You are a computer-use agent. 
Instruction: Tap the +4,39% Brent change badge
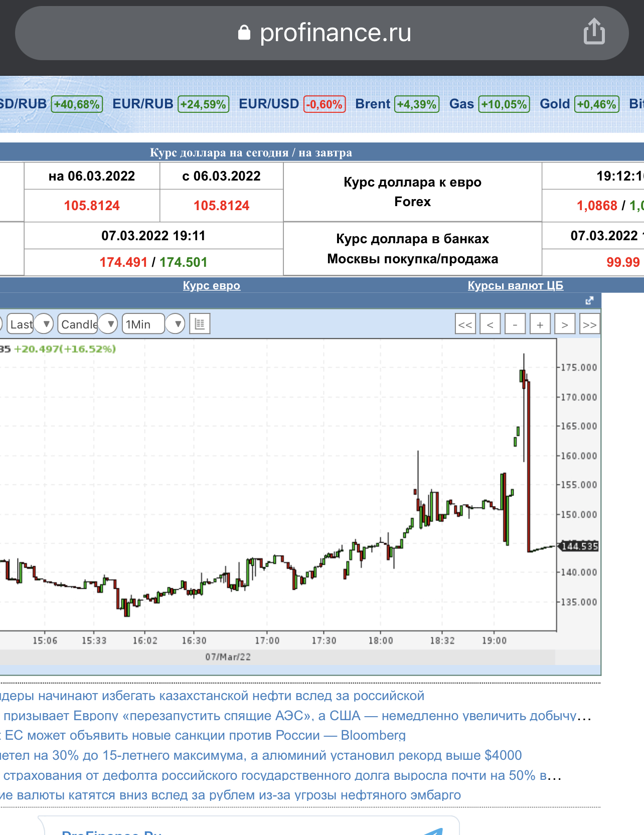click(x=417, y=104)
